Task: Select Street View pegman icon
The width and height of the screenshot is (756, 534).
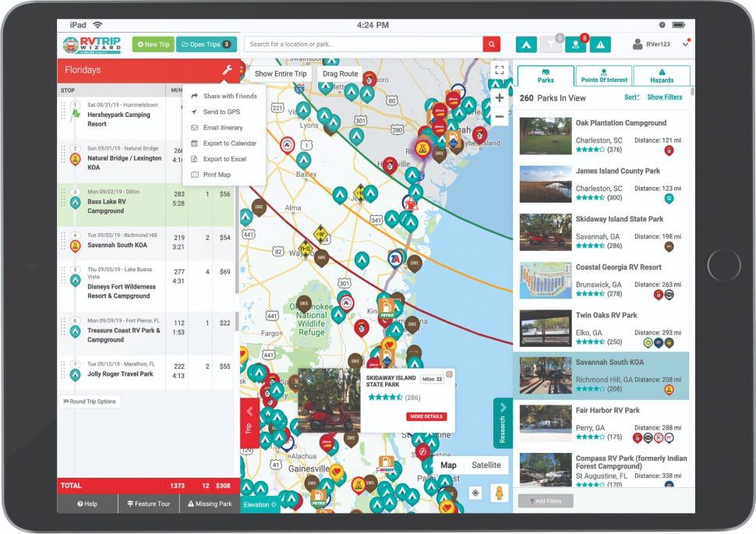Action: tap(500, 493)
